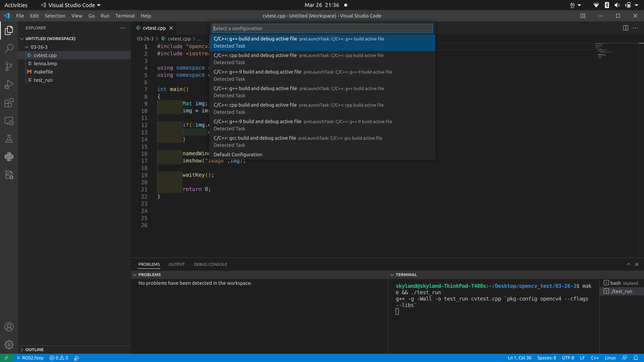644x362 pixels.
Task: Select the PROBLEMS panel tab
Action: coord(149,264)
